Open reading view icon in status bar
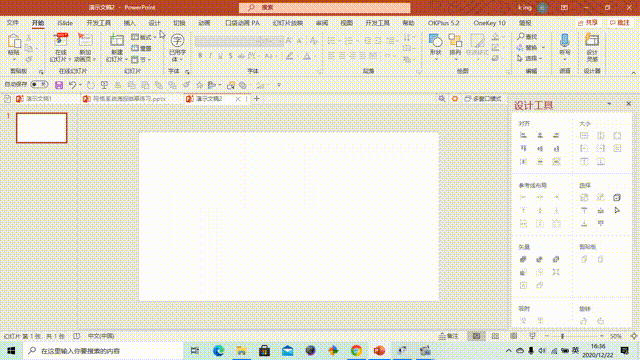 pyautogui.click(x=513, y=336)
